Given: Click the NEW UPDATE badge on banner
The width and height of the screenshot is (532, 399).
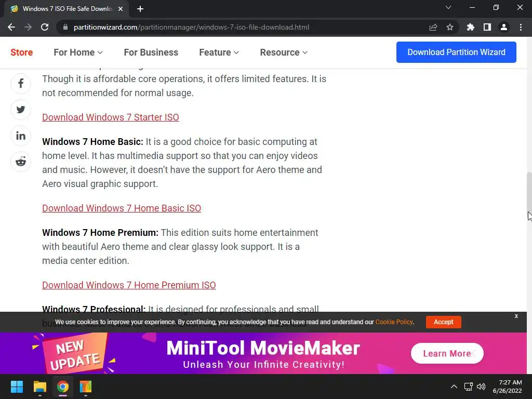Looking at the screenshot, I should click(x=75, y=354).
